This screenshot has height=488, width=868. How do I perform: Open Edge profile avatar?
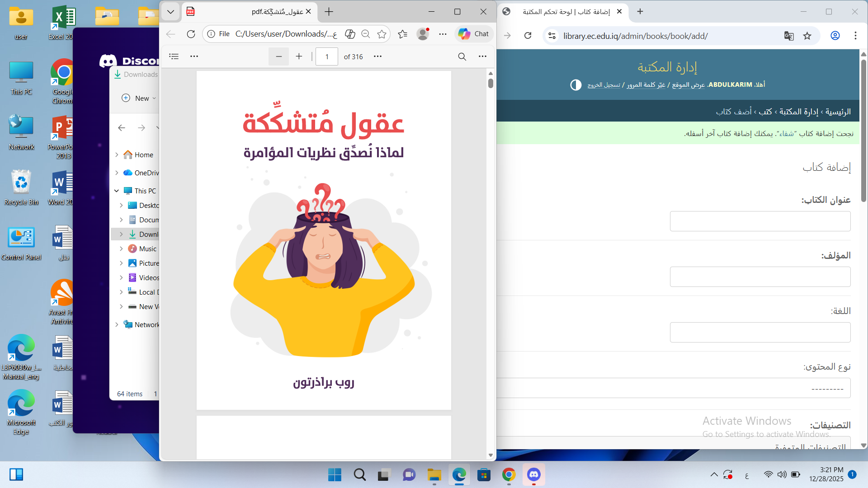[x=423, y=34]
